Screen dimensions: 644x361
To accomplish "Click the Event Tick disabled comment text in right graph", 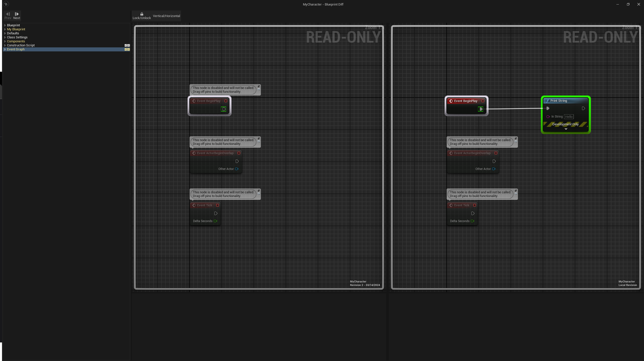I will point(480,194).
